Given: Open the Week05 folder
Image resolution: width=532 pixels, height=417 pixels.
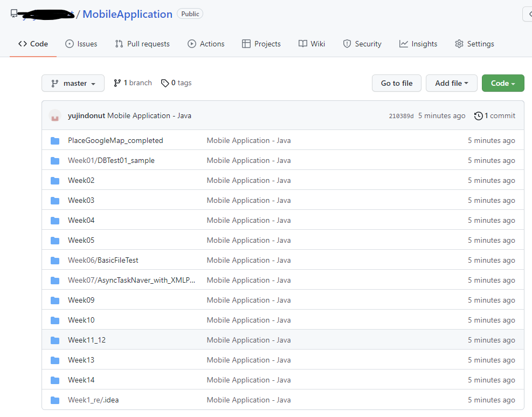Looking at the screenshot, I should coord(81,241).
